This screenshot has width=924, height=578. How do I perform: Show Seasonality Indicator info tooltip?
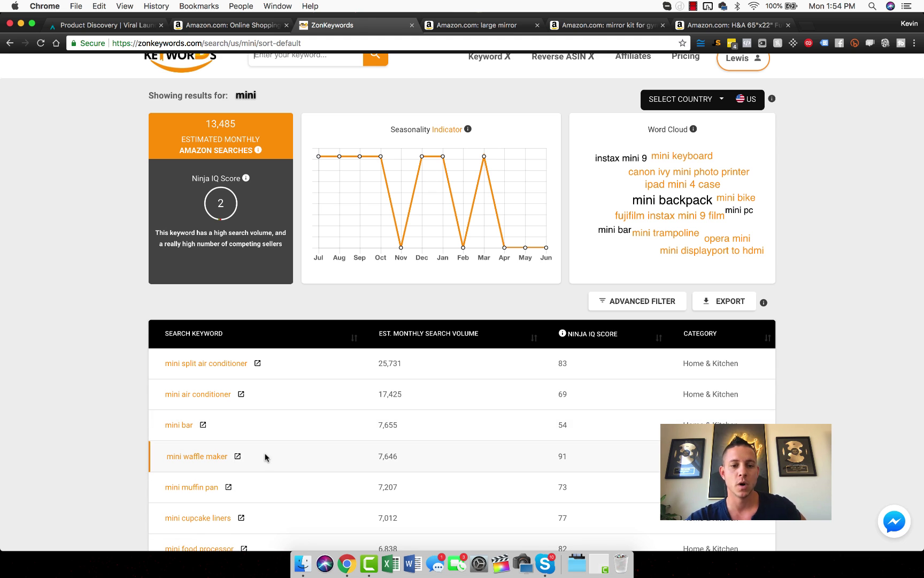468,129
